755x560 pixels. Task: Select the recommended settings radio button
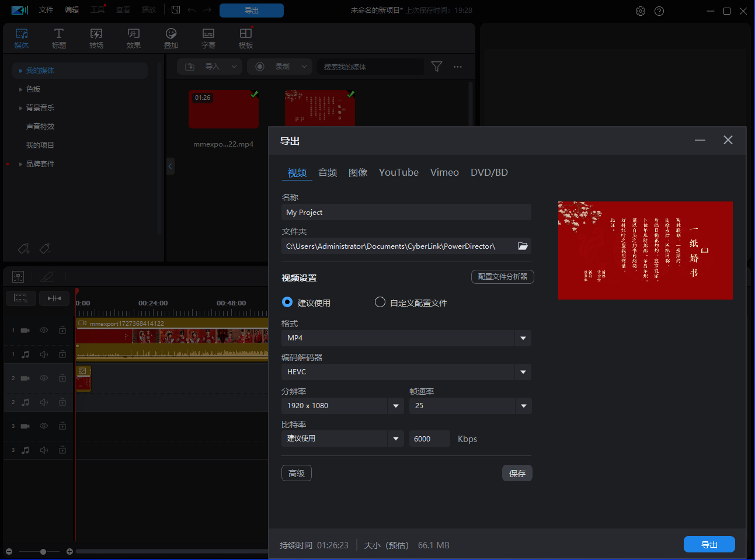pos(287,302)
